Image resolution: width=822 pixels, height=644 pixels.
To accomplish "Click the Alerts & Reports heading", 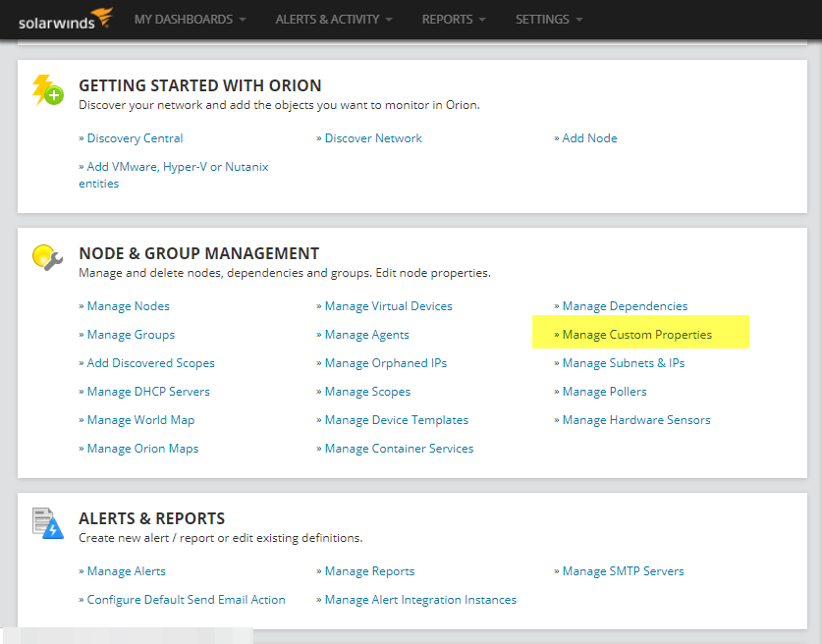I will pos(151,518).
